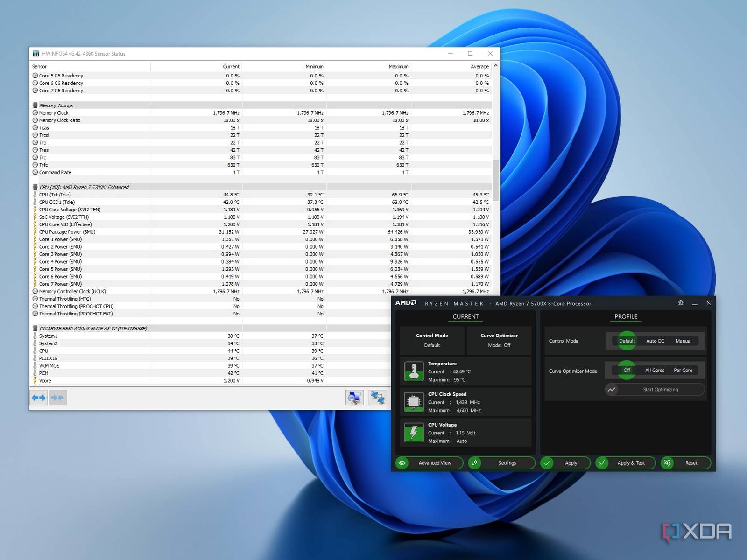Image resolution: width=747 pixels, height=560 pixels.
Task: Click the Maximum column header
Action: click(398, 67)
